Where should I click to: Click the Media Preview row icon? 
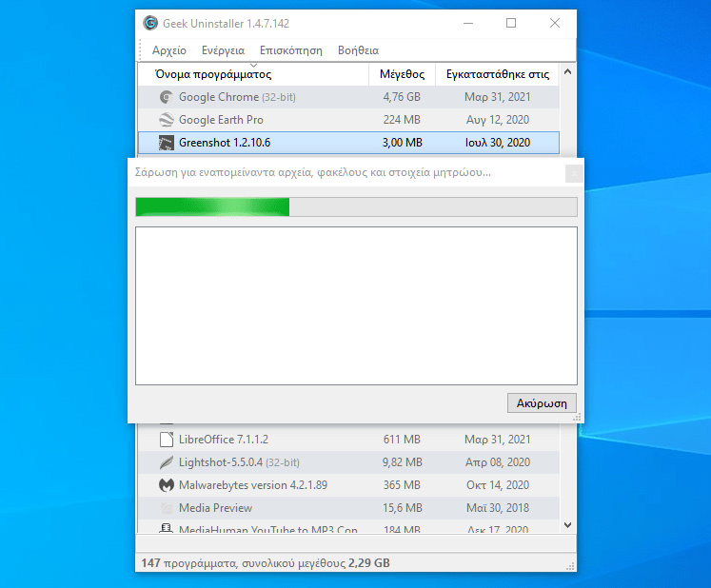(166, 508)
